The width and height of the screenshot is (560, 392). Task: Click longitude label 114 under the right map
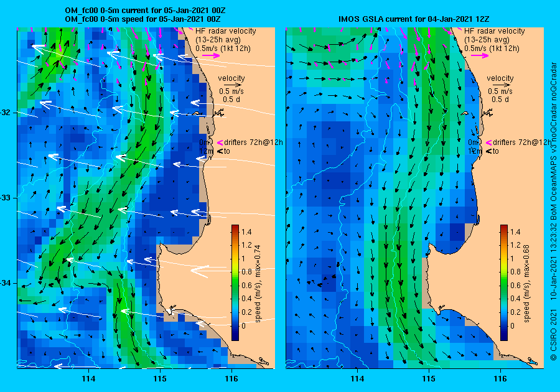coord(357,379)
